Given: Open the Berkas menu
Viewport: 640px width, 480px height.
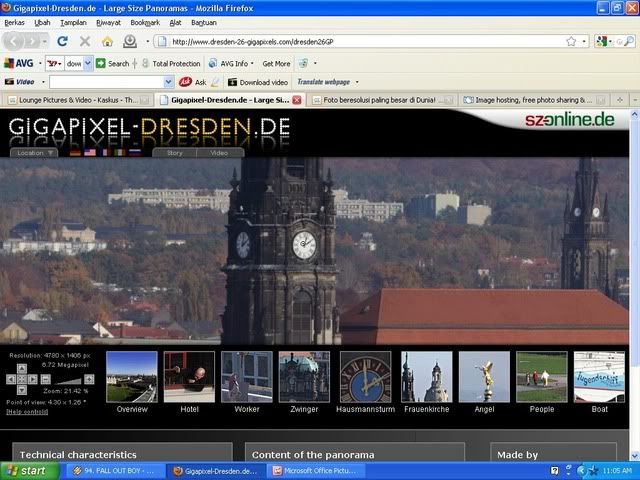Looking at the screenshot, I should (x=14, y=23).
